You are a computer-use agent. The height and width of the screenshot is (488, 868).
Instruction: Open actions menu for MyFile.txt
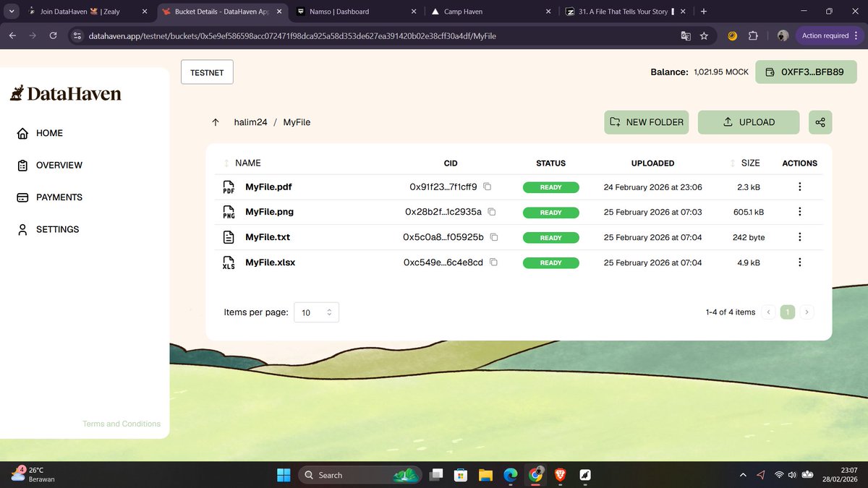pos(799,237)
